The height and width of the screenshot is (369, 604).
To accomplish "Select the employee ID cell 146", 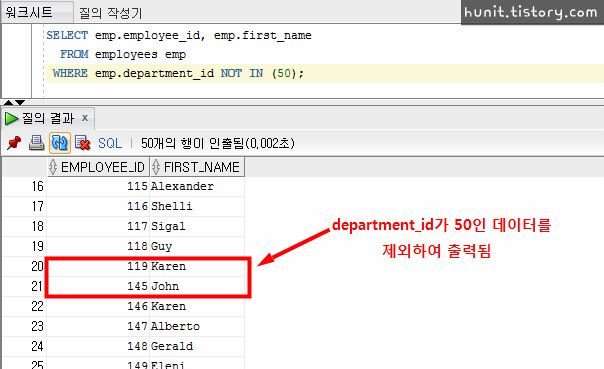I will pos(98,307).
